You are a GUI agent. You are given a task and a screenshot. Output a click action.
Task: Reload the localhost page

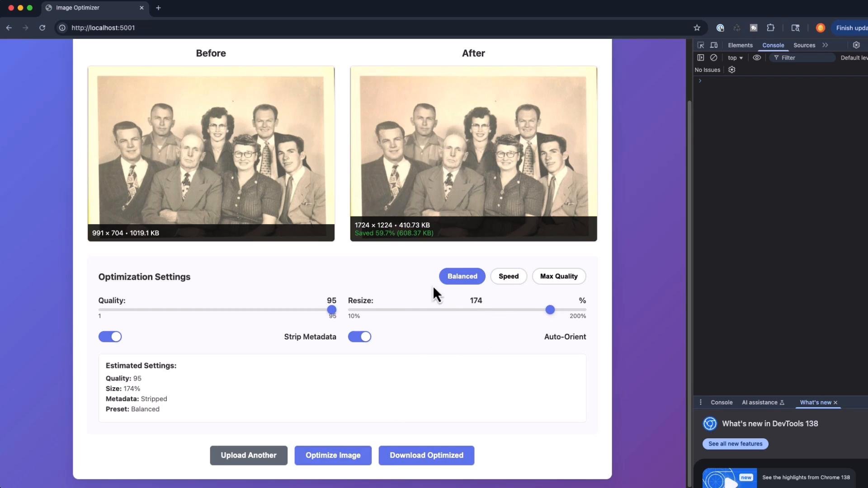pyautogui.click(x=42, y=28)
